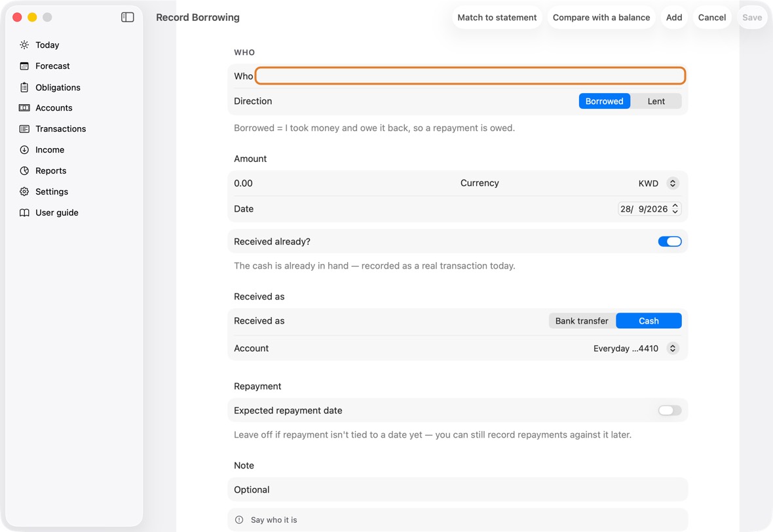This screenshot has width=773, height=532.
Task: Go to Forecast in sidebar
Action: tap(52, 66)
